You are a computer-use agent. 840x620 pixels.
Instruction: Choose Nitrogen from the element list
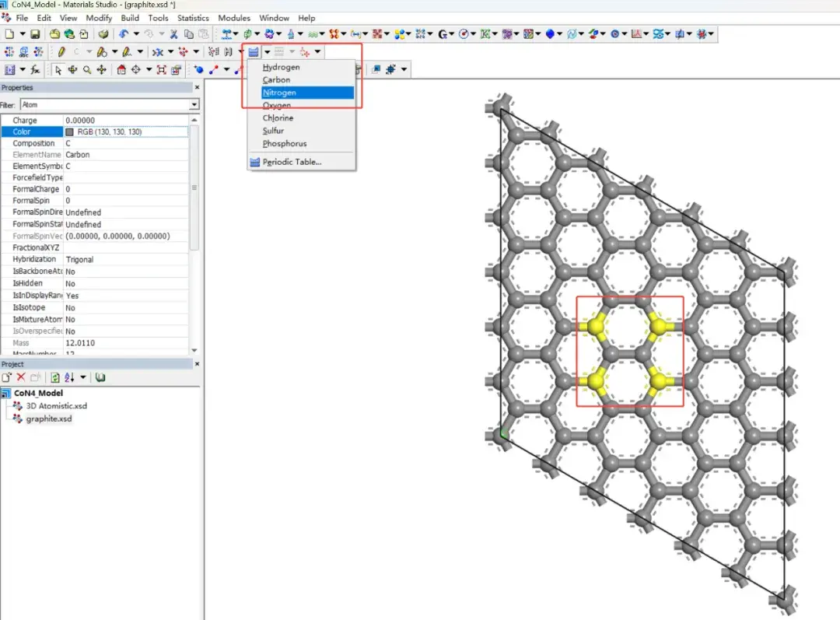point(279,93)
